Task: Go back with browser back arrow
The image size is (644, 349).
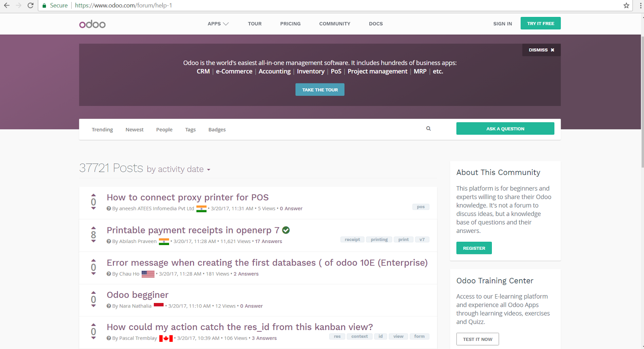Action: pos(7,6)
